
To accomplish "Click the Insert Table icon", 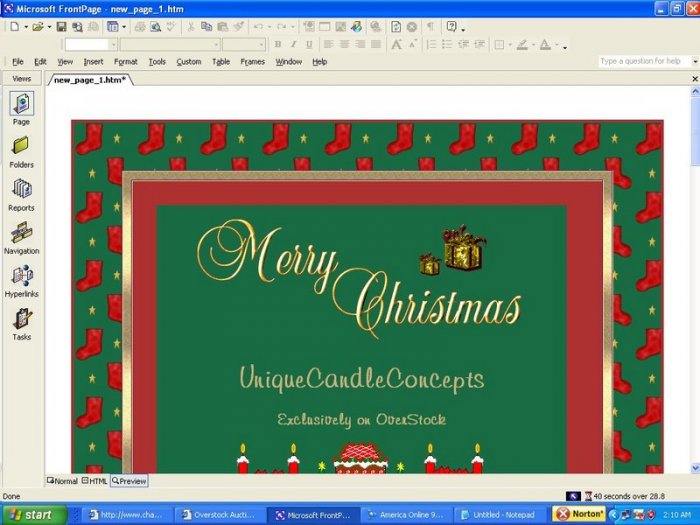I will point(325,27).
